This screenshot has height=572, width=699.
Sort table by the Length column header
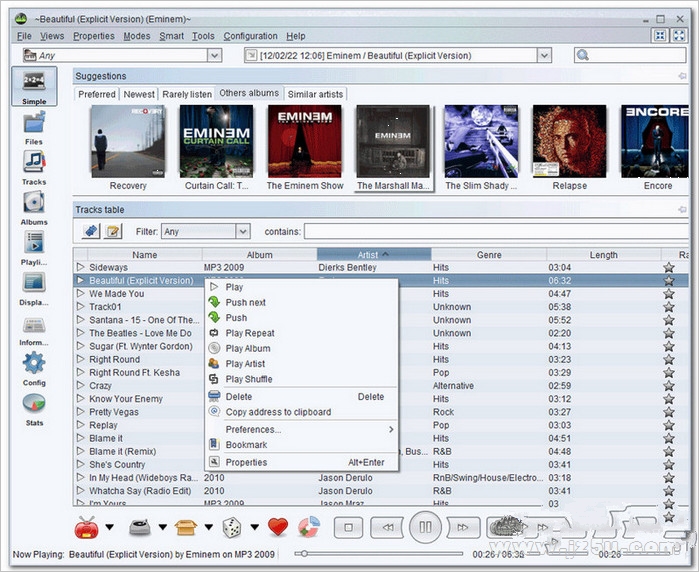click(604, 255)
